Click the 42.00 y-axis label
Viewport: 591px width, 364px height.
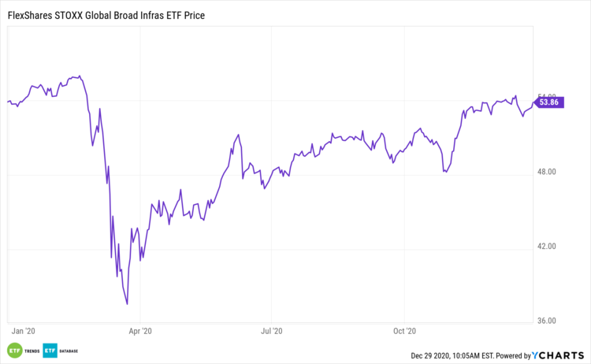[547, 246]
